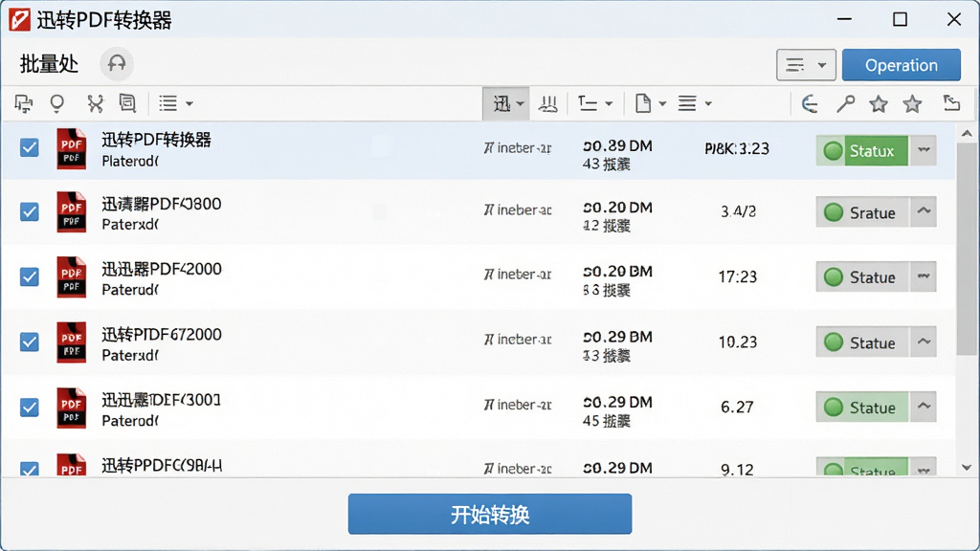Image resolution: width=980 pixels, height=551 pixels.
Task: Click the brush-like icon right of 迅 dropdown
Action: 548,103
